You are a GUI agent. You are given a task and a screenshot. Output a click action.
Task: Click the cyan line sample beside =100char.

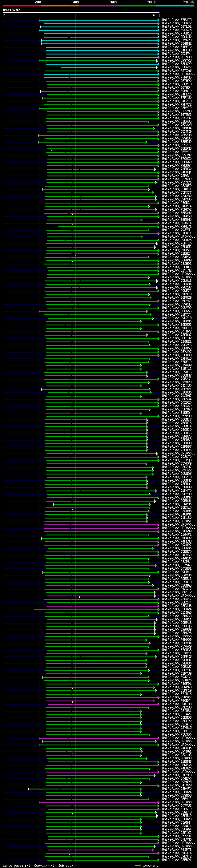coord(137,866)
